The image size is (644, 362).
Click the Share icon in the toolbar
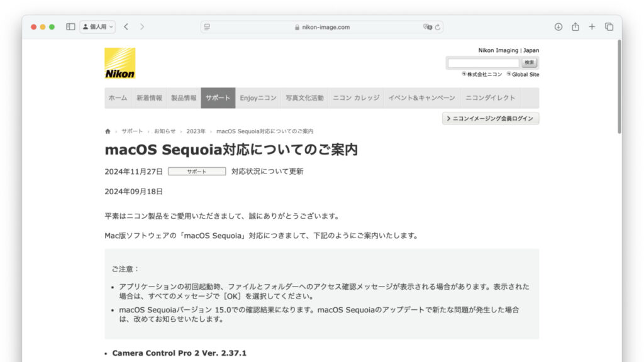(575, 27)
